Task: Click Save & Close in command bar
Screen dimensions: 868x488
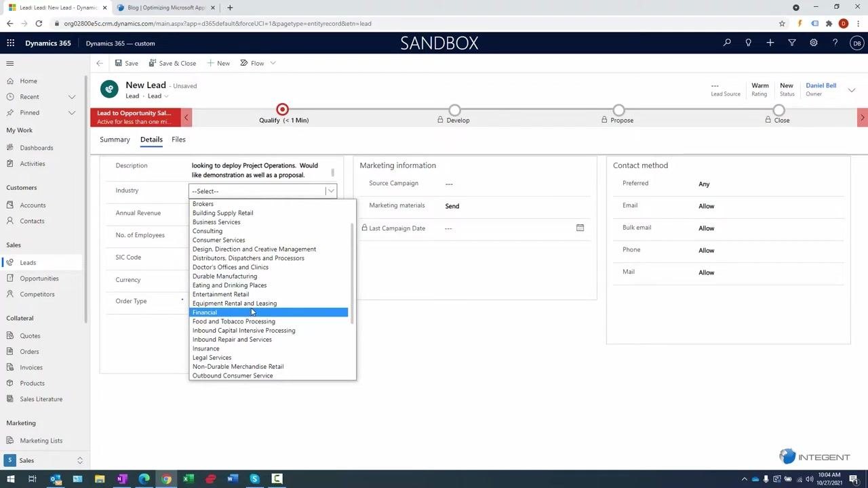Action: click(x=172, y=63)
